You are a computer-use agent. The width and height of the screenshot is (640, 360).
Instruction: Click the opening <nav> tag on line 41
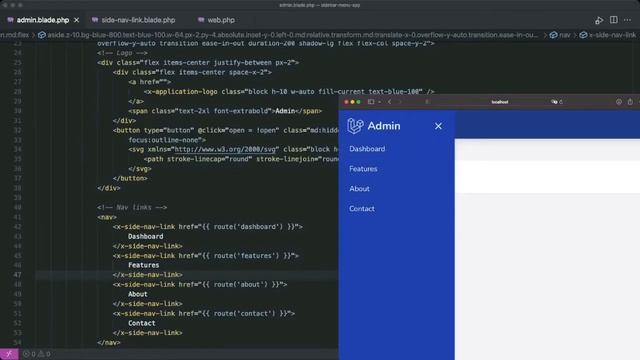(x=107, y=217)
